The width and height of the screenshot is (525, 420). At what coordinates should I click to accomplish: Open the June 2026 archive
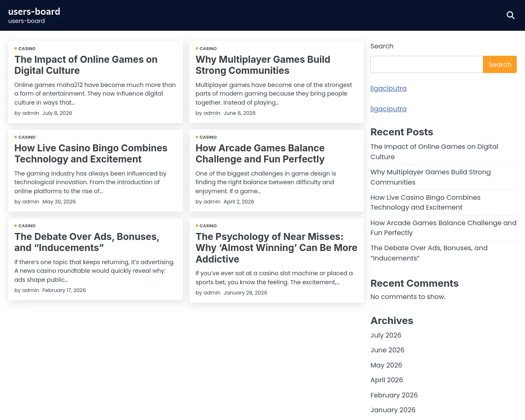(x=387, y=350)
